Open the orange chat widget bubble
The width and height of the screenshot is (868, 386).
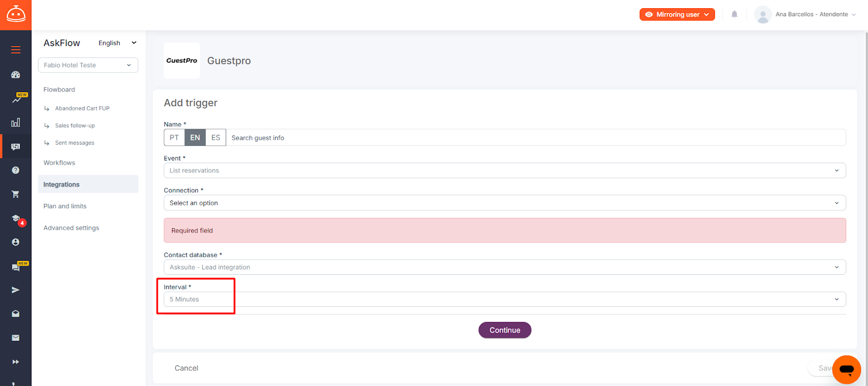[846, 370]
